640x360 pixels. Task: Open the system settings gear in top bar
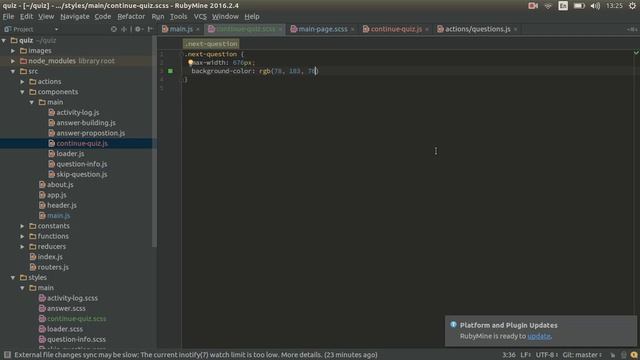[632, 6]
